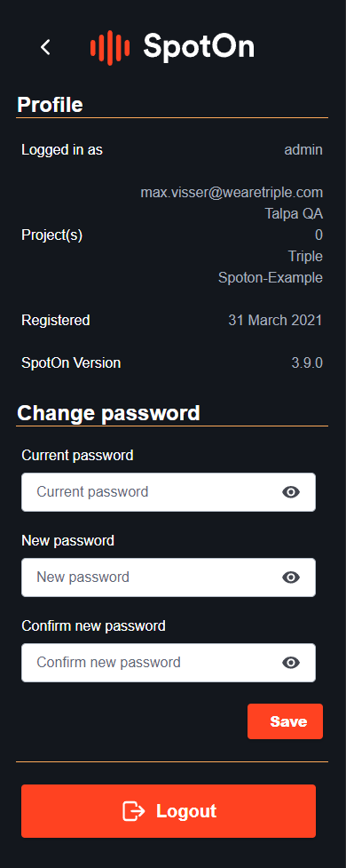This screenshot has height=868, width=346.
Task: Save the new password
Action: tap(285, 721)
